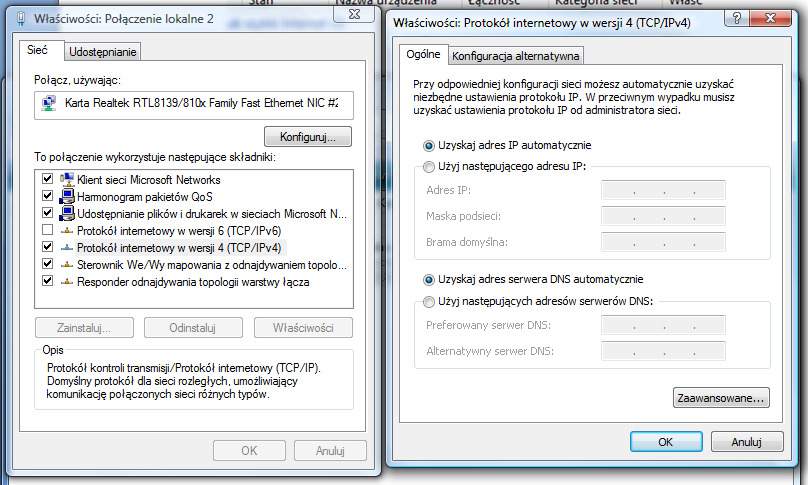Click Anuluj in Połączenie lokalne 2 window

330,450
